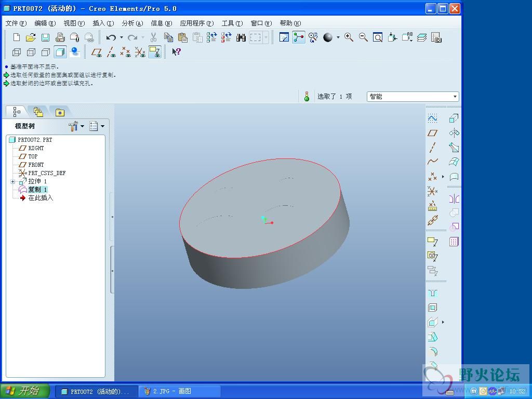Screen dimensions: 532x399
Task: Open the undo history dropdown arrow
Action: [x=122, y=37]
